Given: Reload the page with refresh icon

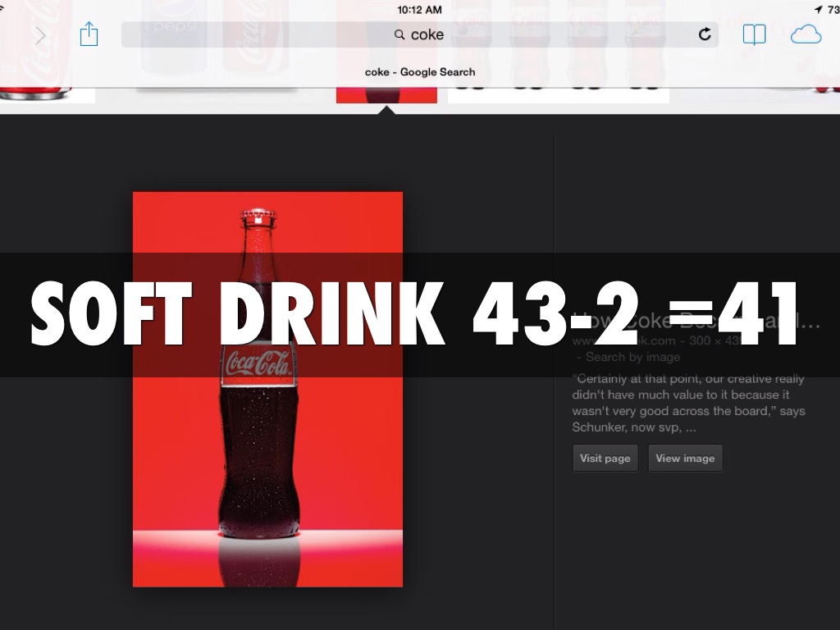Looking at the screenshot, I should (704, 34).
